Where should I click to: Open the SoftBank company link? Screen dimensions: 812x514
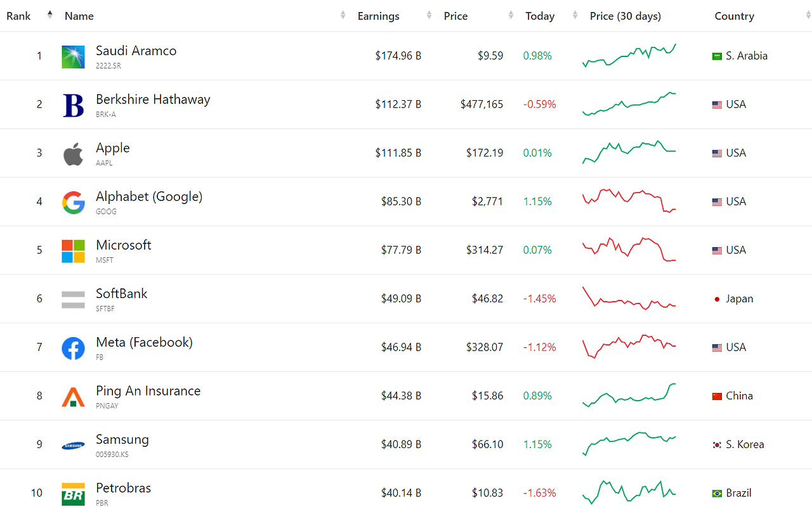122,293
